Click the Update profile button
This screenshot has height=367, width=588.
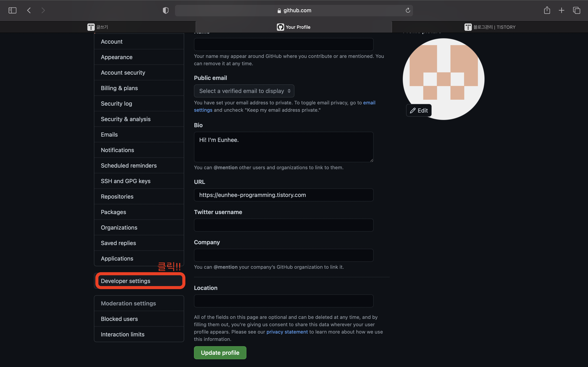click(220, 353)
